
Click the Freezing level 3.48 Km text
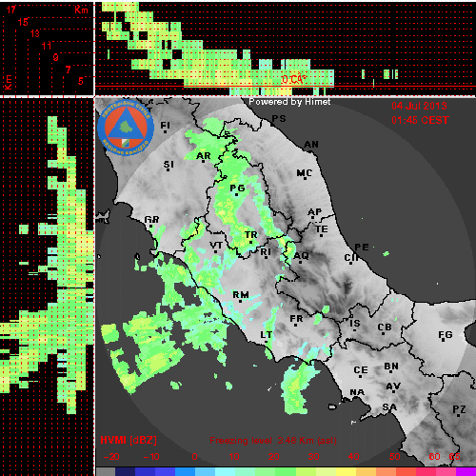point(273,441)
